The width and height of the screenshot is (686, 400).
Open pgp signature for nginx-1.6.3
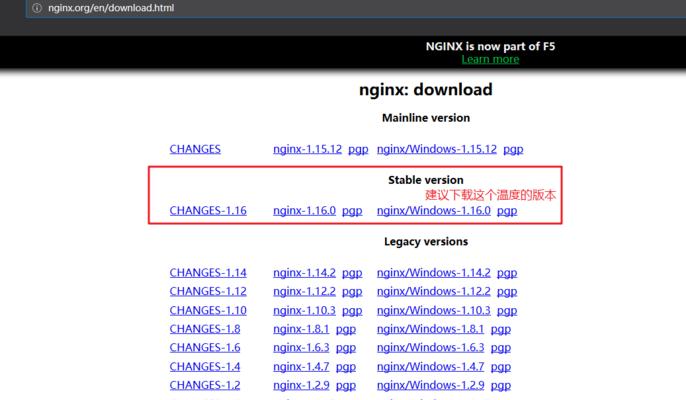pyautogui.click(x=346, y=348)
